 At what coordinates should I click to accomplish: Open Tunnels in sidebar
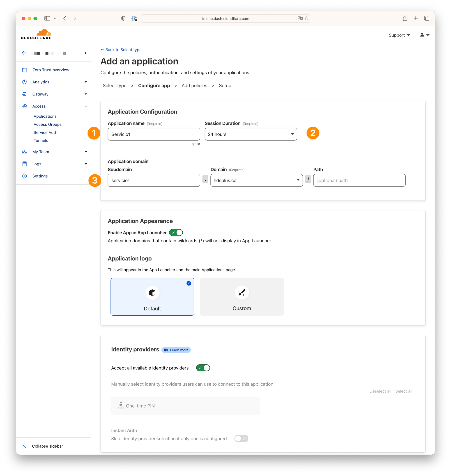click(41, 141)
